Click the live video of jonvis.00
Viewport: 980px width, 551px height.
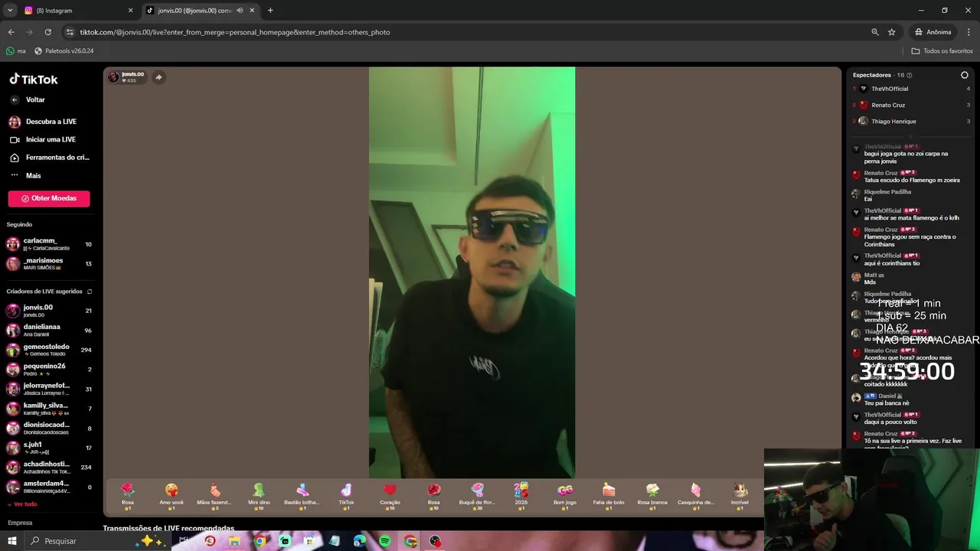472,272
